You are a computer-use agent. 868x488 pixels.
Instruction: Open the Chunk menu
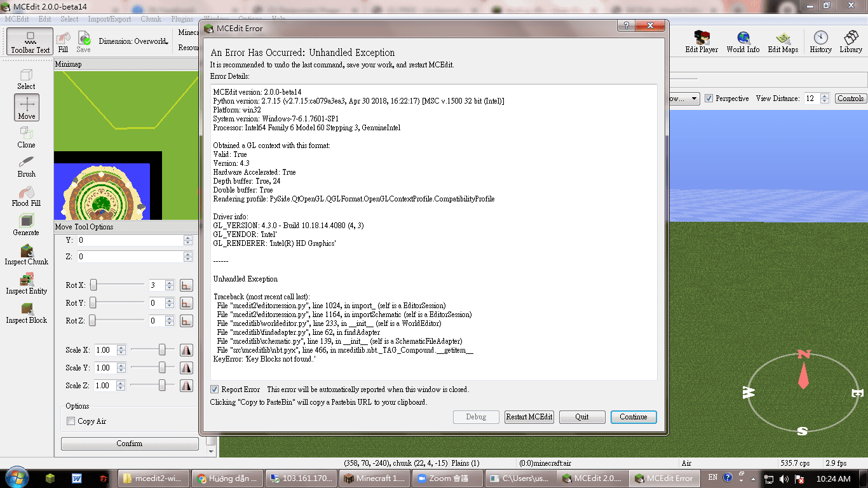tap(151, 19)
